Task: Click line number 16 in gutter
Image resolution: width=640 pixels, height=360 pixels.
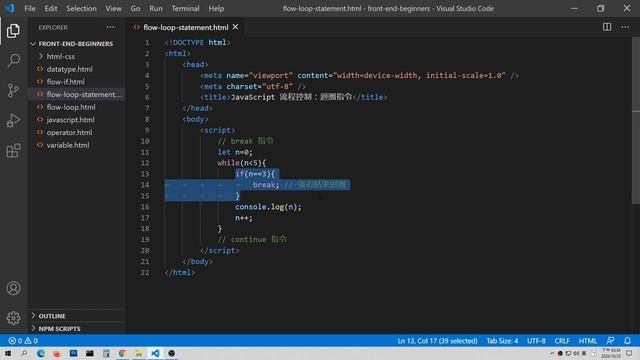Action: pos(145,207)
